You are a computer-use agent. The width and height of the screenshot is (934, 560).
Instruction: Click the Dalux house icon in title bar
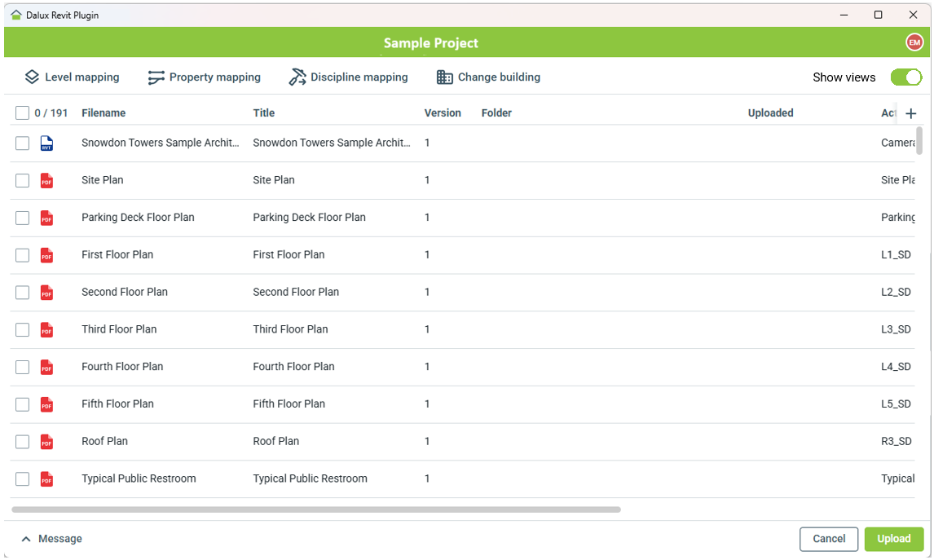point(16,15)
